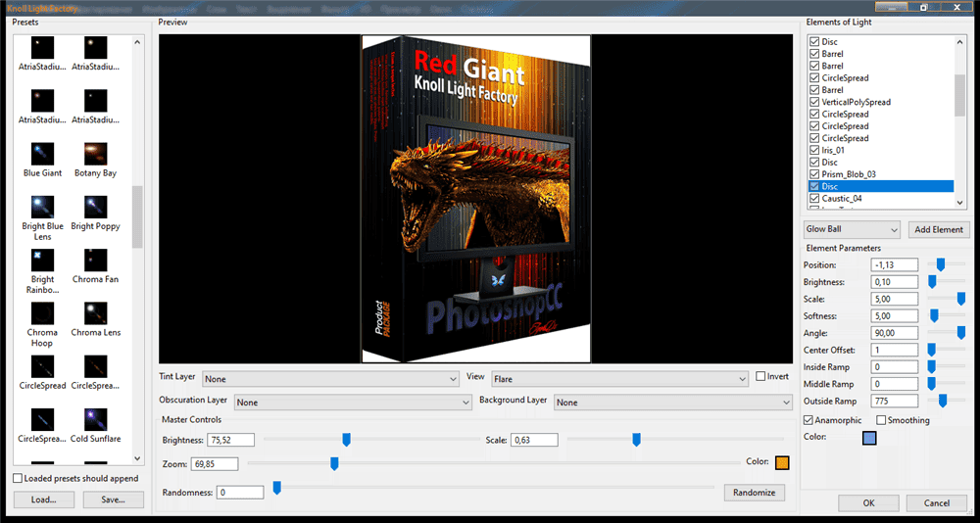Focus the element Brightness field 0,10
Viewport: 980px width, 523px height.
point(895,282)
